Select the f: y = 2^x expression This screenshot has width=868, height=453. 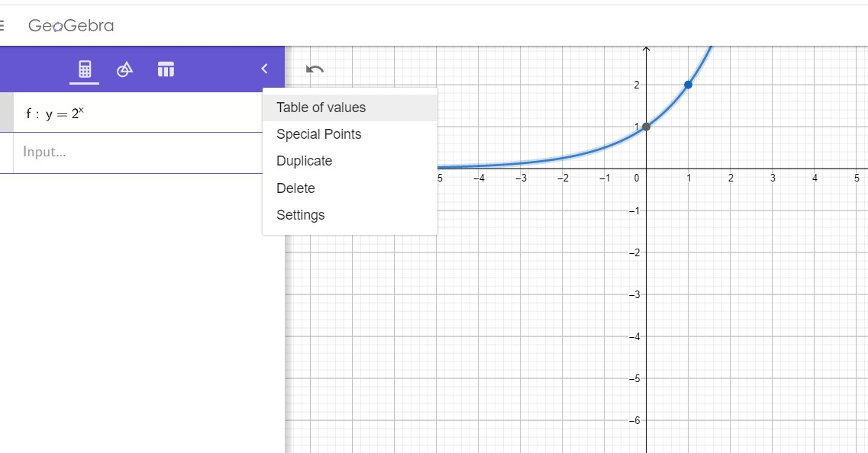56,113
